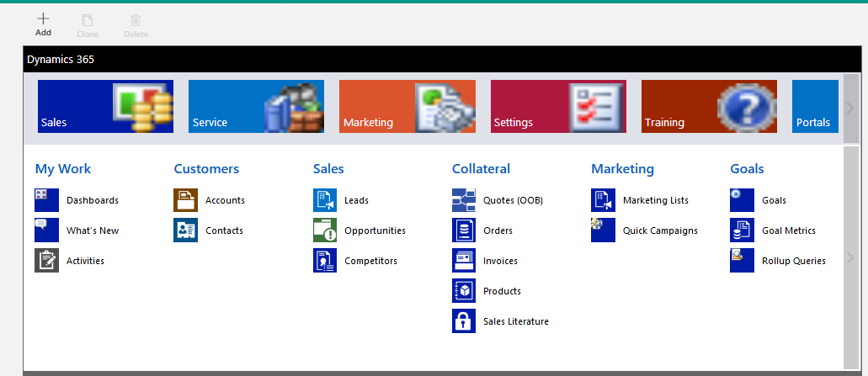Click the Quotes (OOB) icon
The image size is (868, 376).
point(464,200)
